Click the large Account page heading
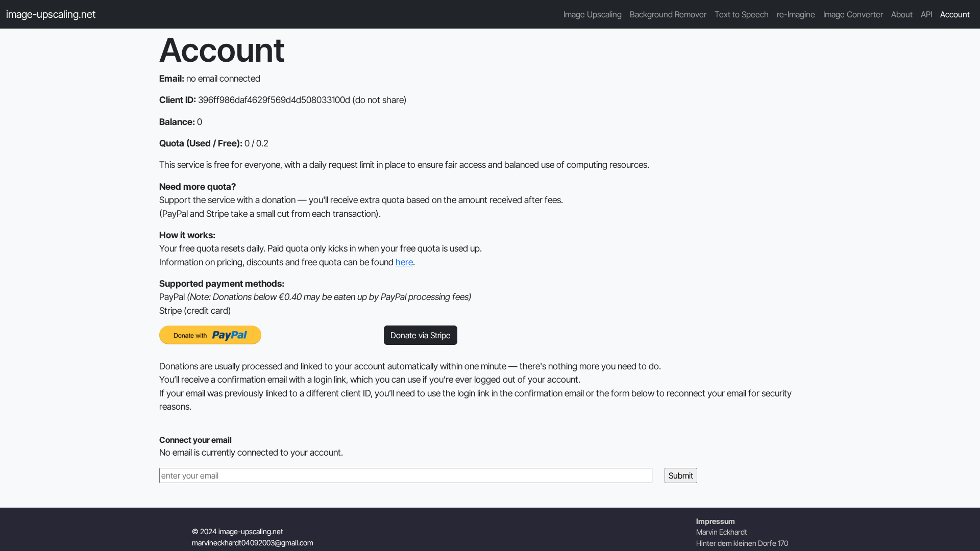 click(x=222, y=50)
